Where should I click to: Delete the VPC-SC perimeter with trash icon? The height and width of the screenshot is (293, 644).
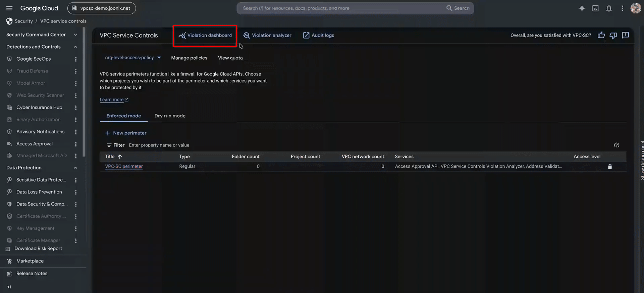coord(610,167)
